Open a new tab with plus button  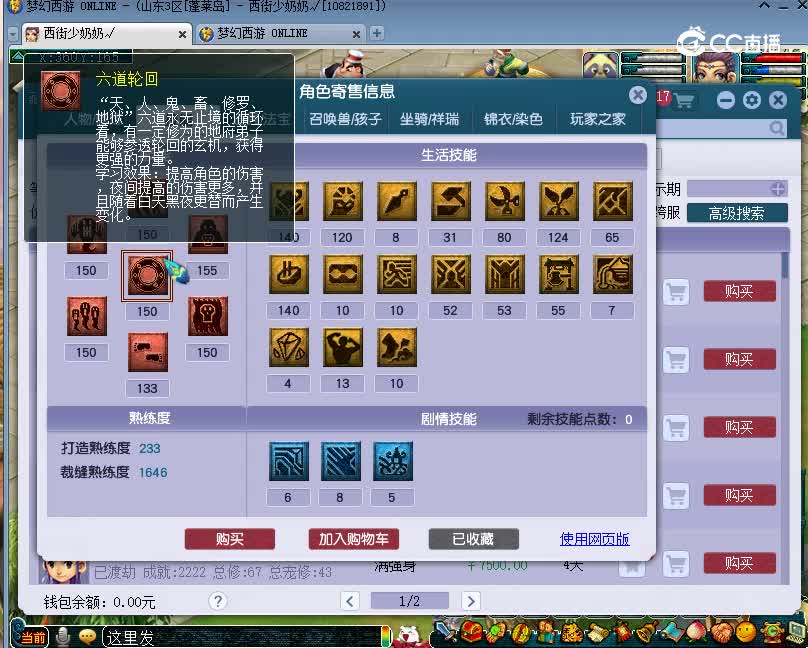[x=377, y=33]
